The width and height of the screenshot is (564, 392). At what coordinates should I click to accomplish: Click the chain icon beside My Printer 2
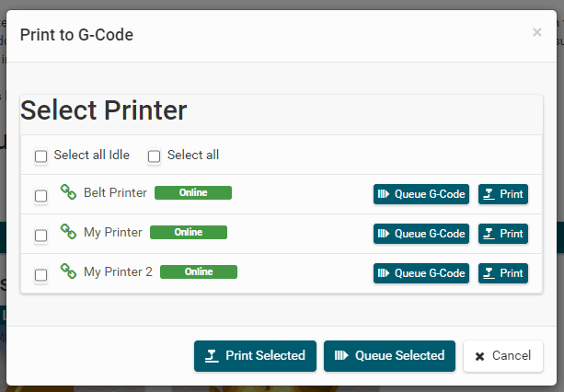click(x=68, y=271)
